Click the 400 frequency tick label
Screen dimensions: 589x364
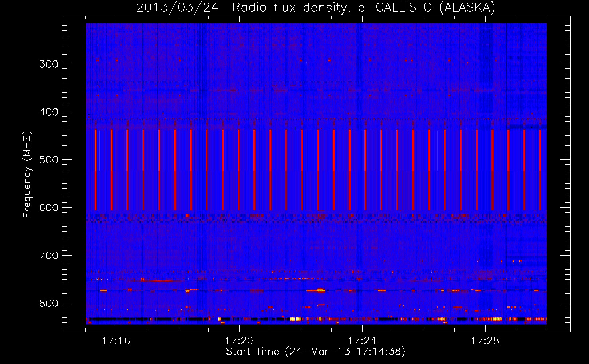pyautogui.click(x=49, y=112)
